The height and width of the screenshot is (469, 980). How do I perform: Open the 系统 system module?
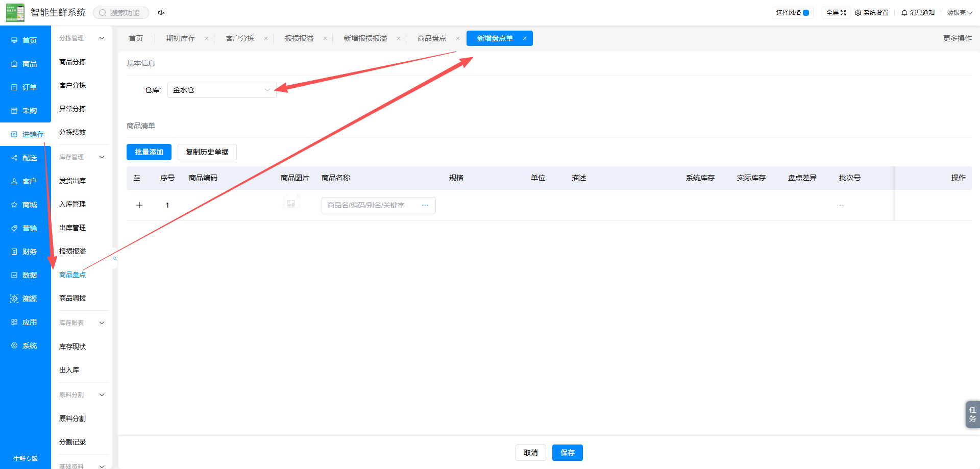pos(25,345)
